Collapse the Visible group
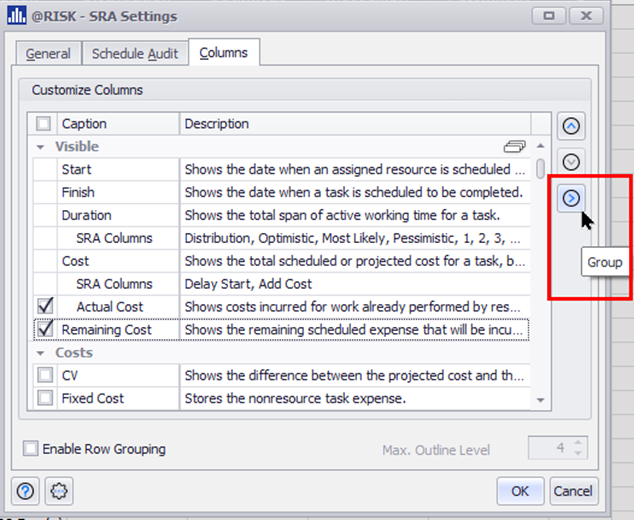634x520 pixels. (x=40, y=146)
